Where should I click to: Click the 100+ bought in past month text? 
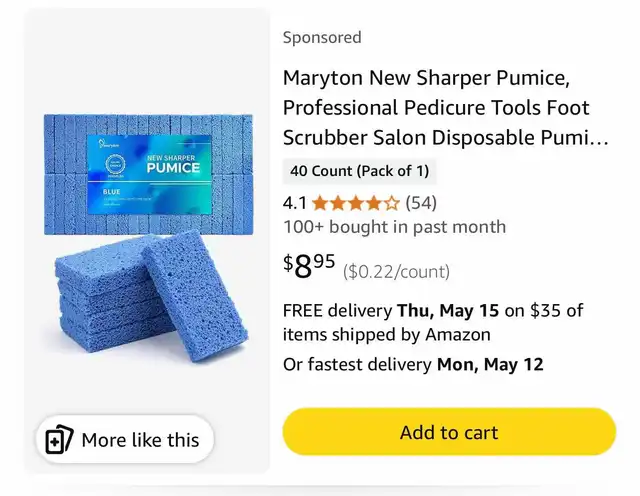394,227
